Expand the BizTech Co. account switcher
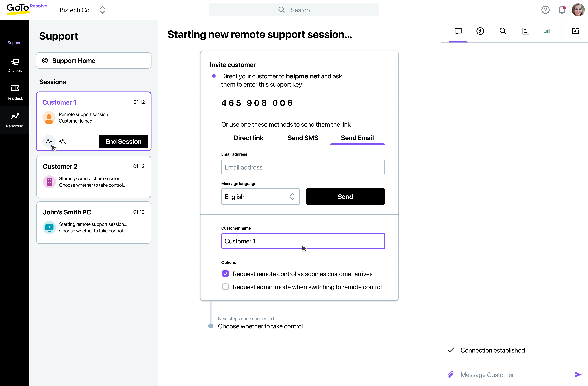This screenshot has height=386, width=588. point(102,10)
